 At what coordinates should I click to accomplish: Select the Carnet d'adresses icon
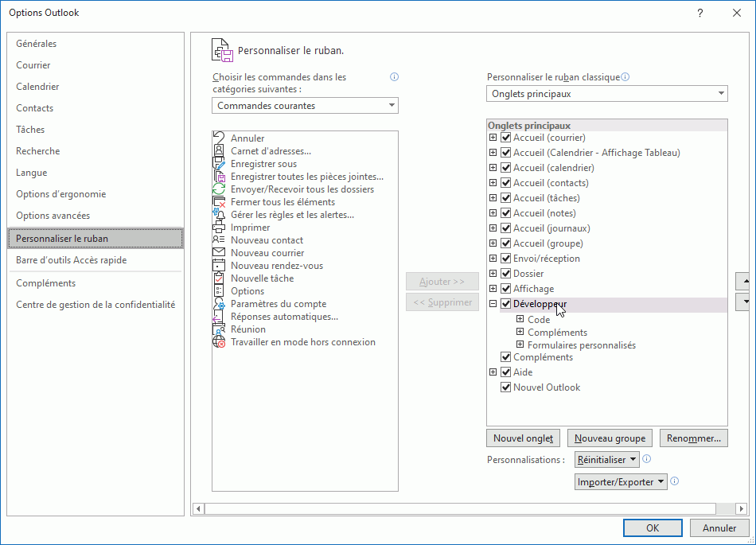tap(219, 151)
